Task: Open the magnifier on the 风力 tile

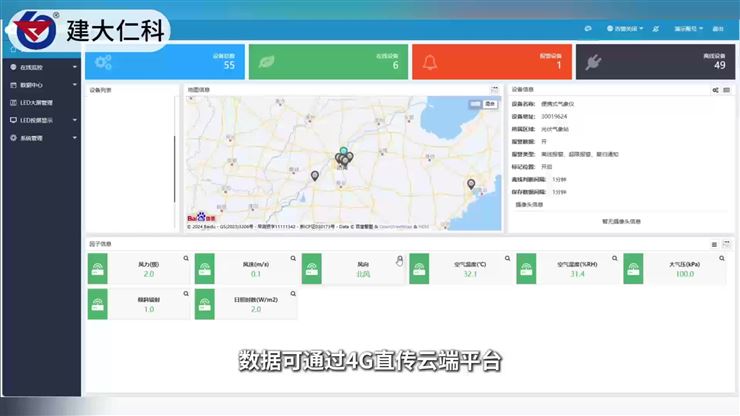Action: (x=186, y=258)
